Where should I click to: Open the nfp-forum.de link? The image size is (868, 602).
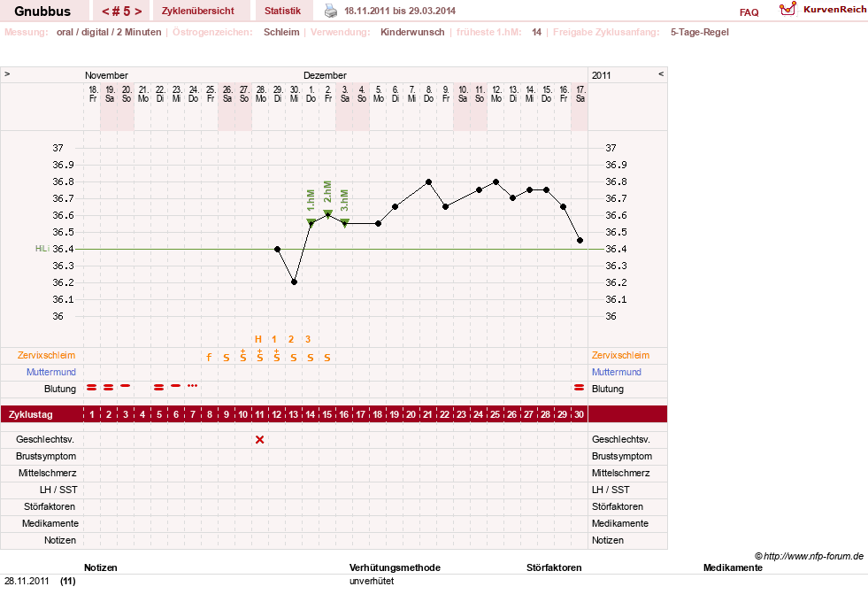pos(810,556)
